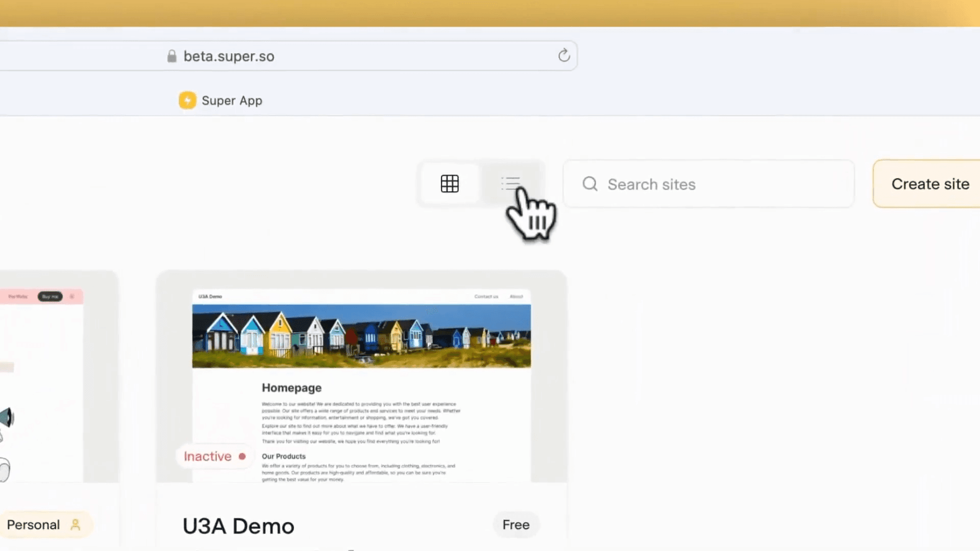Click the Personal tag label
The height and width of the screenshot is (551, 980).
(x=34, y=524)
